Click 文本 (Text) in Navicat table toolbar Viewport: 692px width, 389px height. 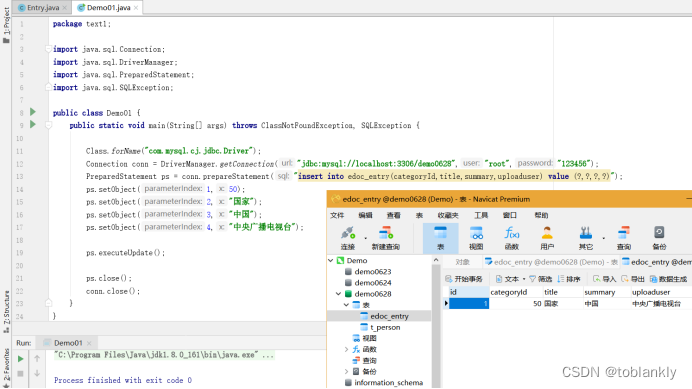(508, 279)
